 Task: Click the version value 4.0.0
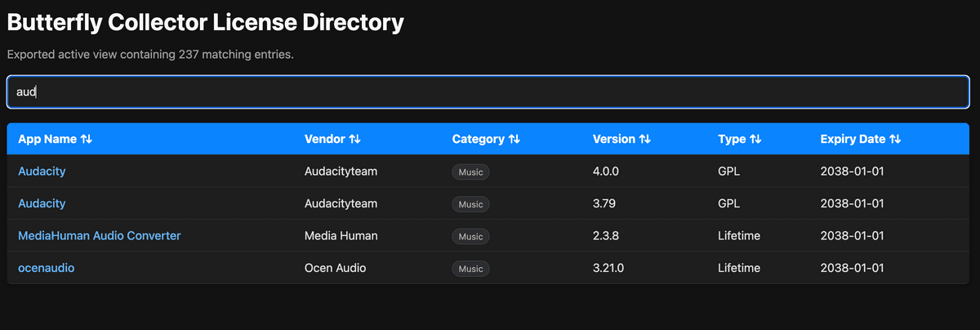(607, 172)
